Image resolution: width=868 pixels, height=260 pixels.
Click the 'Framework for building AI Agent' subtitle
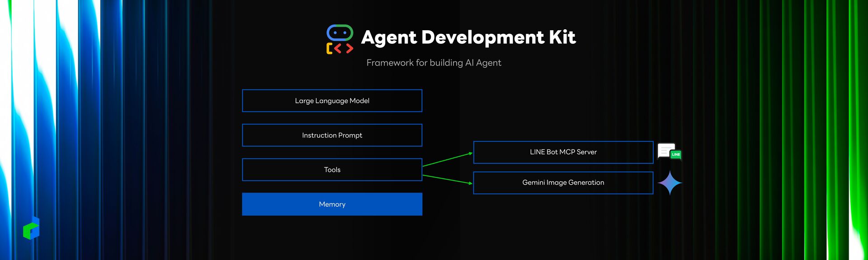click(434, 63)
